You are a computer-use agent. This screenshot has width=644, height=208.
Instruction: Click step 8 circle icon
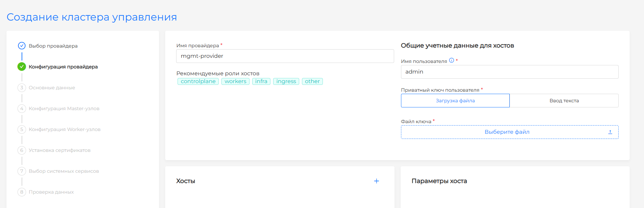pyautogui.click(x=22, y=192)
